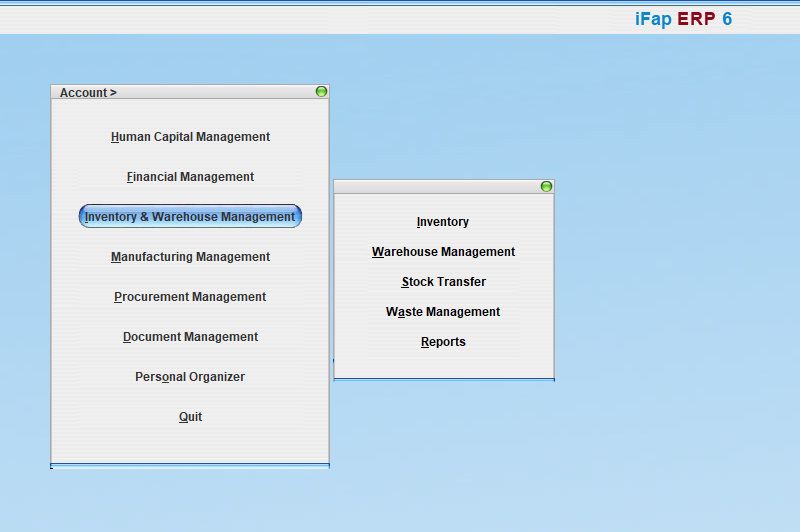Open Waste Management
Image resolution: width=800 pixels, height=532 pixels.
pos(443,312)
